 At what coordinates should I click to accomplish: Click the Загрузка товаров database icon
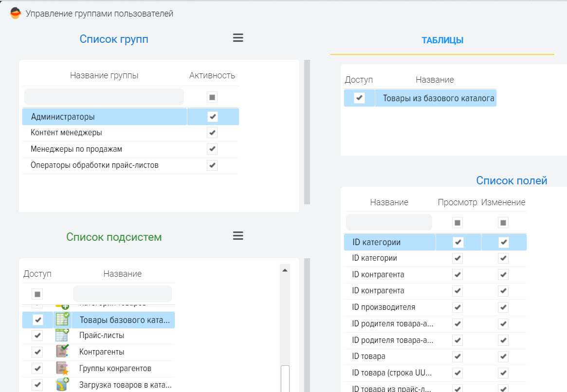(x=62, y=384)
